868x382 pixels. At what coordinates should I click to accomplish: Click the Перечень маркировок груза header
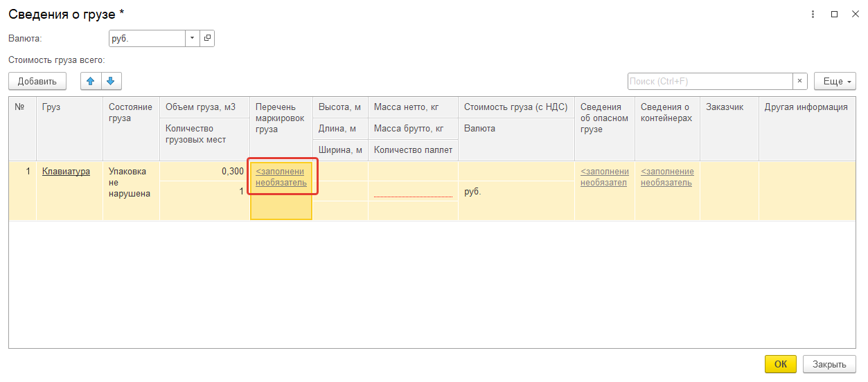(x=281, y=129)
